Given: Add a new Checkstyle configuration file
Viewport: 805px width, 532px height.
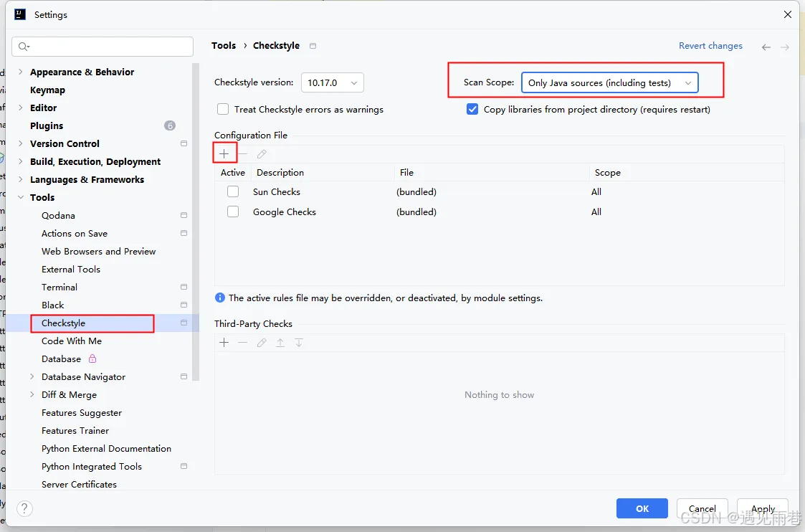Looking at the screenshot, I should tap(224, 153).
